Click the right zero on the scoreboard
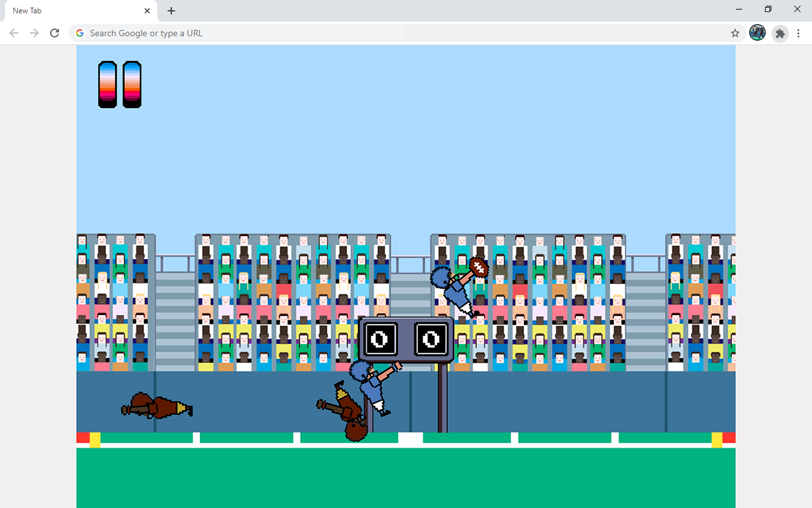 pos(430,339)
